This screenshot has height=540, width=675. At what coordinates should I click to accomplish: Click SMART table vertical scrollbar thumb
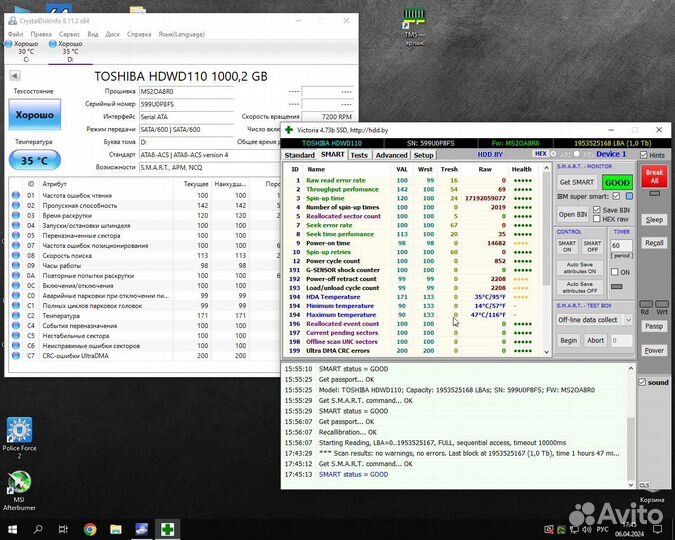click(547, 228)
